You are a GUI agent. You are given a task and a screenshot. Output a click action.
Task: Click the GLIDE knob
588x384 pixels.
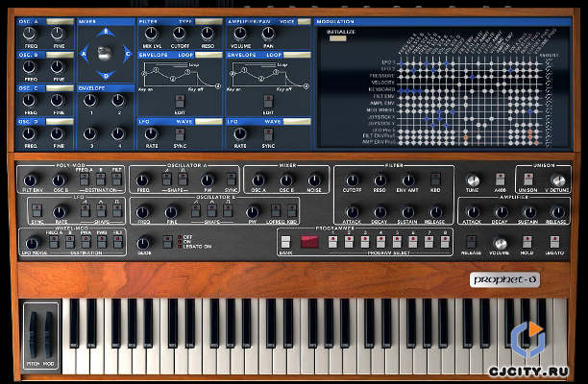point(143,244)
